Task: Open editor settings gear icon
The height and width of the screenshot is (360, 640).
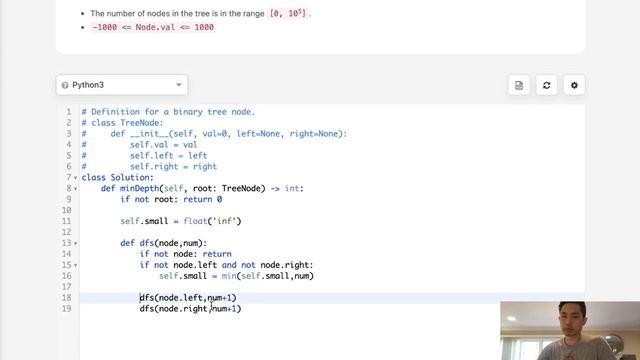Action: coord(574,85)
